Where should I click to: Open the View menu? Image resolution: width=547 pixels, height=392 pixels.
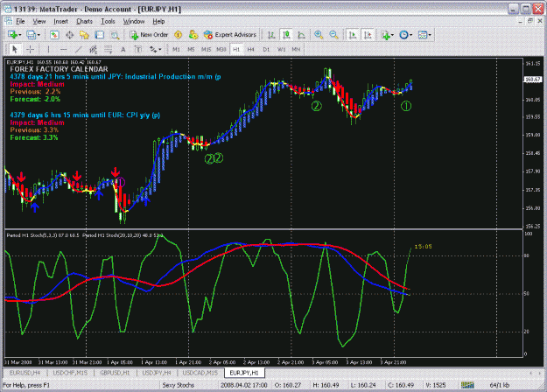(x=39, y=21)
